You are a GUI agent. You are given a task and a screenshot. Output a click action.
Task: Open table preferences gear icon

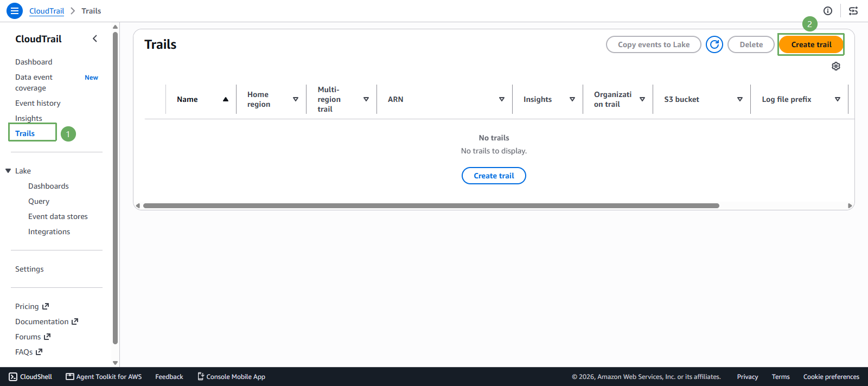(x=836, y=66)
